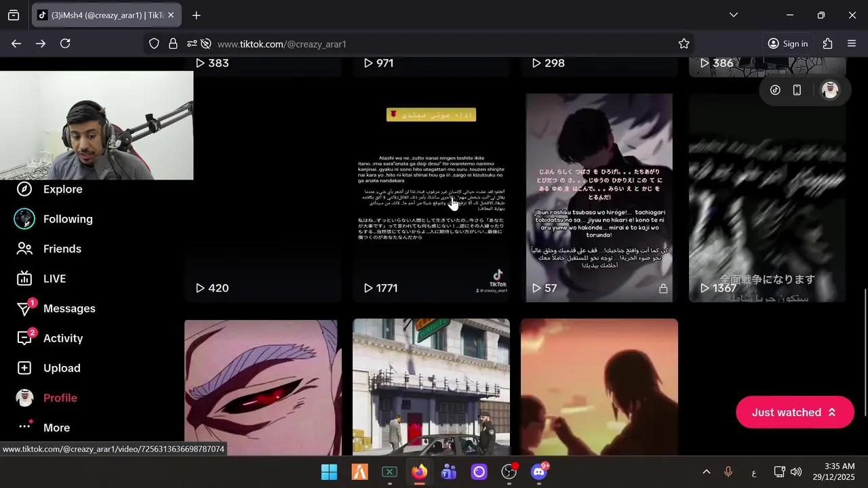Select the iMsh4 TikTok browser tab
868x488 pixels.
click(106, 15)
